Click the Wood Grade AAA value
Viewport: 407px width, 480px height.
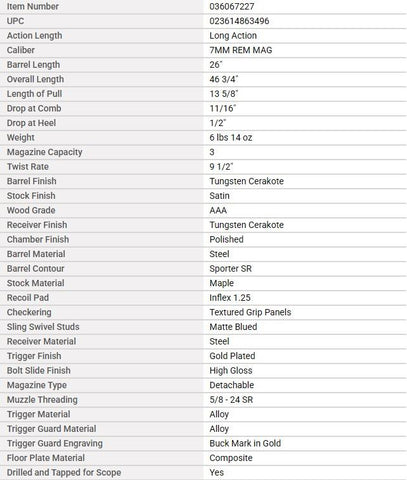(218, 210)
